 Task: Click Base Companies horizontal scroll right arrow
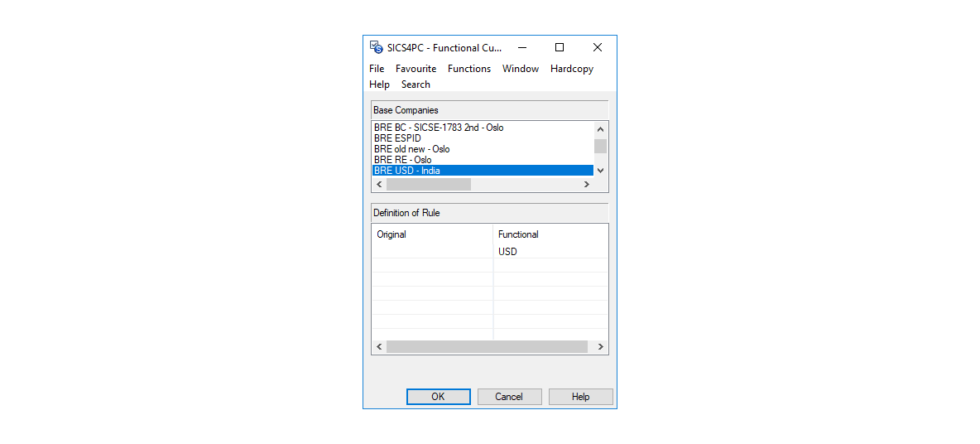(x=586, y=185)
